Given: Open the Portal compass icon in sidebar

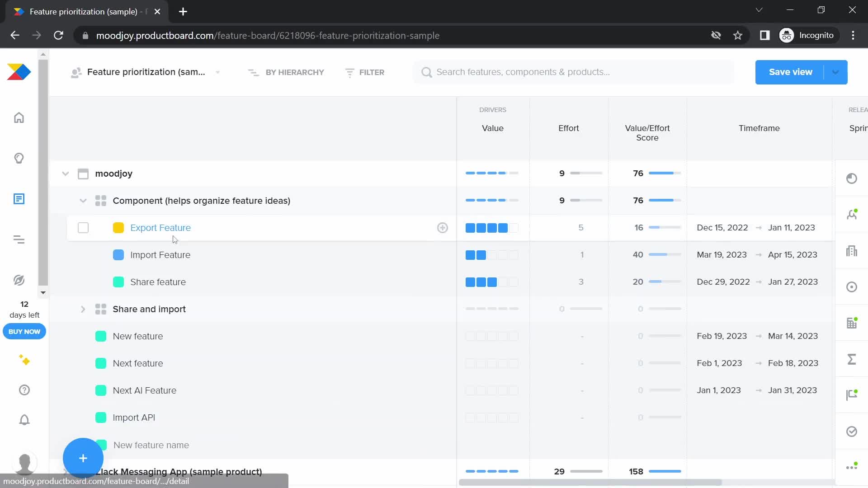Looking at the screenshot, I should coord(19,280).
